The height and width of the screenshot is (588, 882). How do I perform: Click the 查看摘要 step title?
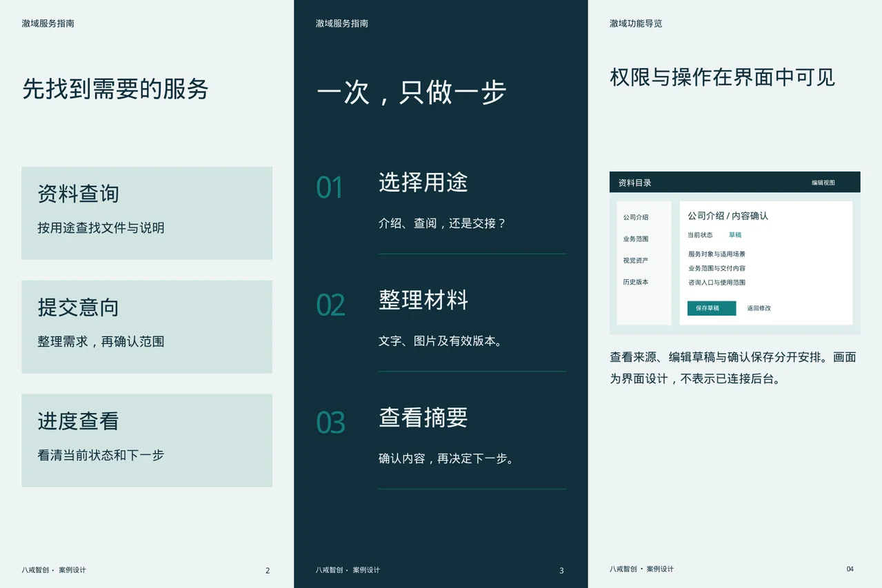(423, 417)
